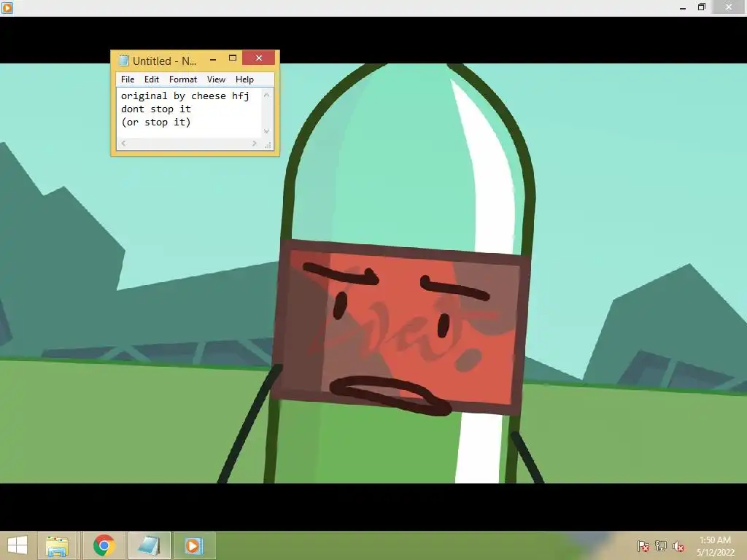Close the Untitled Notepad window
The width and height of the screenshot is (747, 560).
pyautogui.click(x=259, y=58)
